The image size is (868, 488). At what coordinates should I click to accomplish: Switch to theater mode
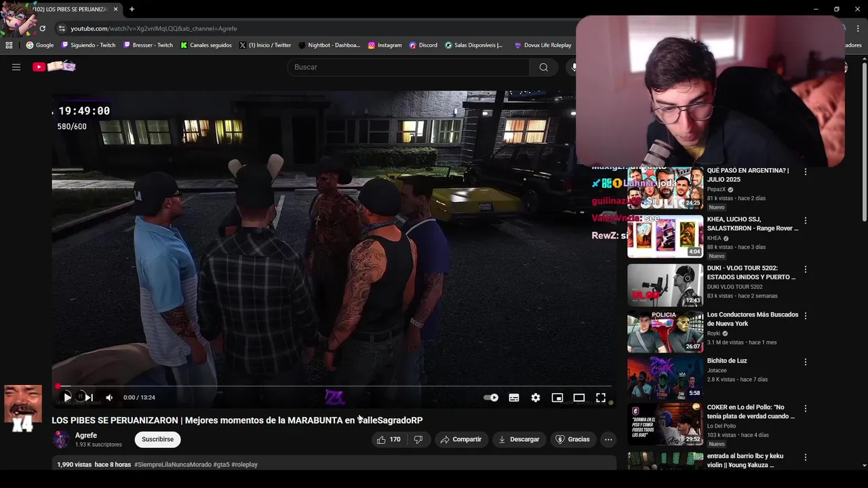[579, 398]
